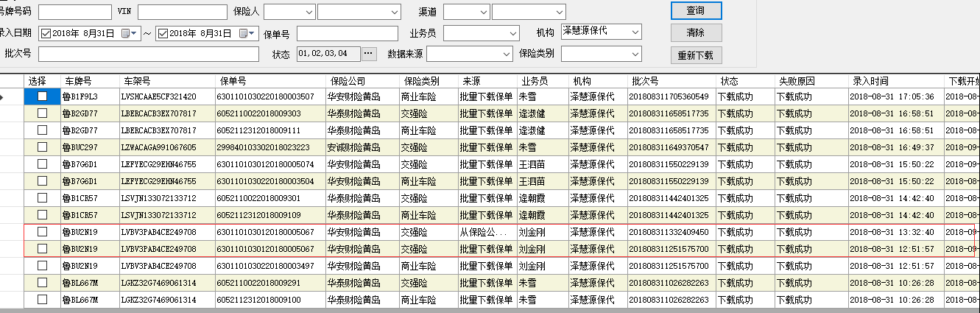
Task: Sort by the 保单号 column header
Action: 269,81
